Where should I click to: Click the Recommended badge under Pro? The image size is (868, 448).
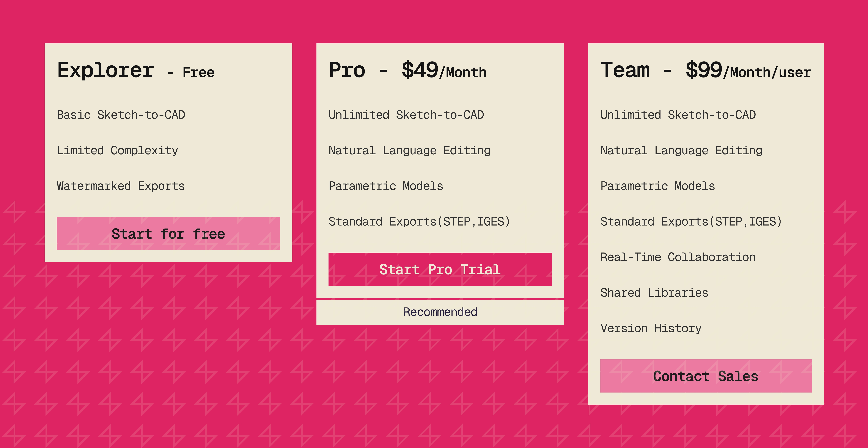(x=440, y=312)
